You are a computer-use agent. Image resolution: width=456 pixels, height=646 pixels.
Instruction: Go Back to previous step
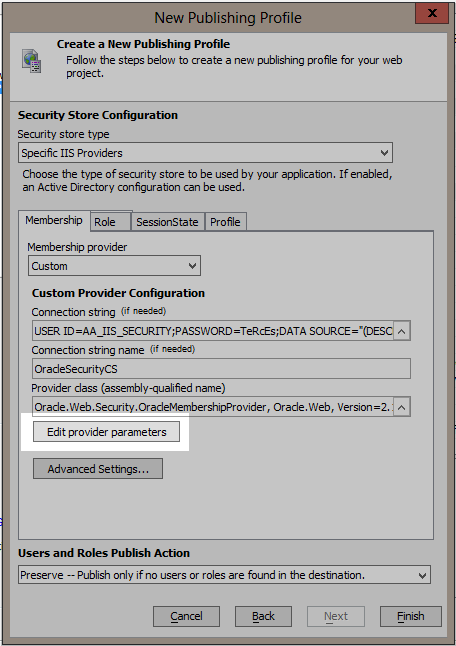tap(263, 616)
